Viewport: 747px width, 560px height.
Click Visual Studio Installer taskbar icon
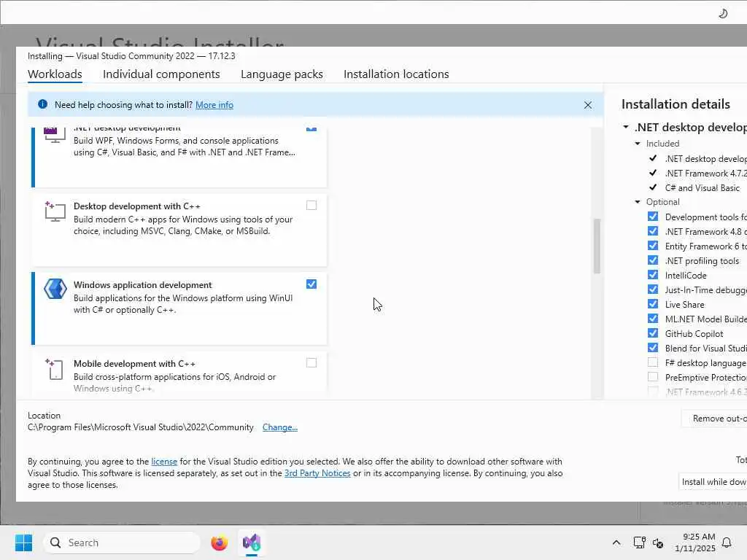tap(252, 542)
